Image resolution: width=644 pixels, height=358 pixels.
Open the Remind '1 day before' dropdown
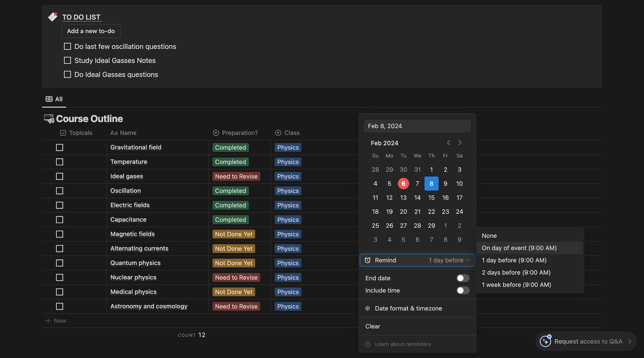449,260
